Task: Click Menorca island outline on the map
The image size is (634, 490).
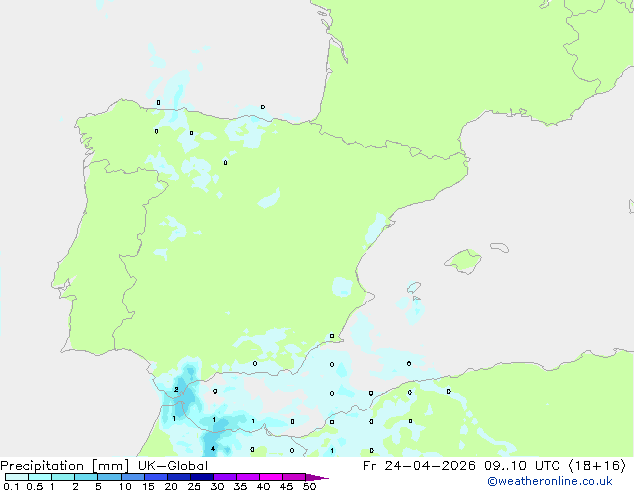Action: coord(499,247)
